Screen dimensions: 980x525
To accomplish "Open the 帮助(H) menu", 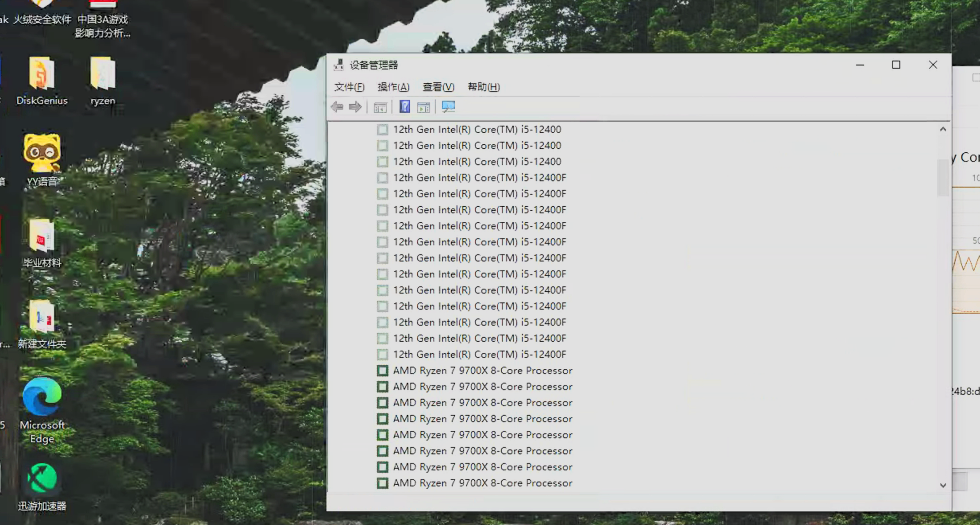I will (484, 87).
